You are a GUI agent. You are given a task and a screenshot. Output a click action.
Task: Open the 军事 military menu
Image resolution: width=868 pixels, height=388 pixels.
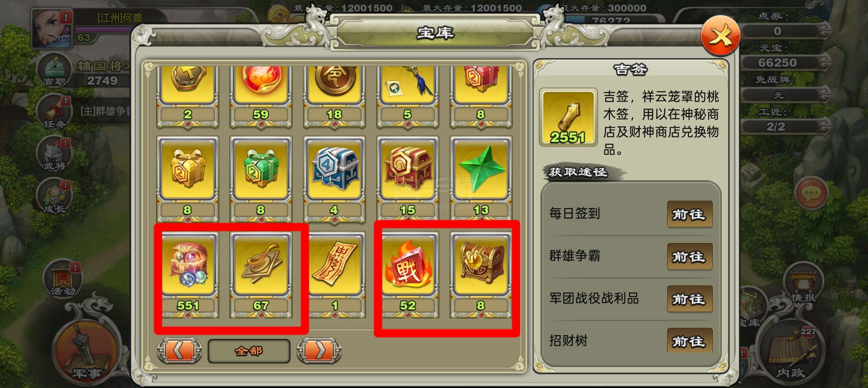click(x=87, y=350)
